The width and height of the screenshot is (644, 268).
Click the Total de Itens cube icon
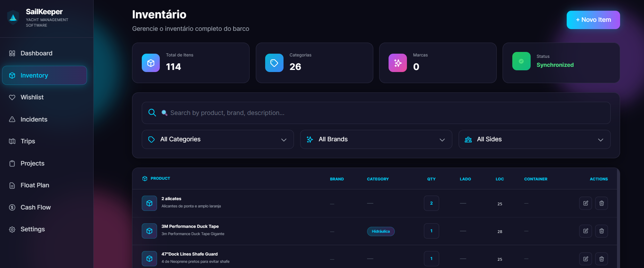151,63
